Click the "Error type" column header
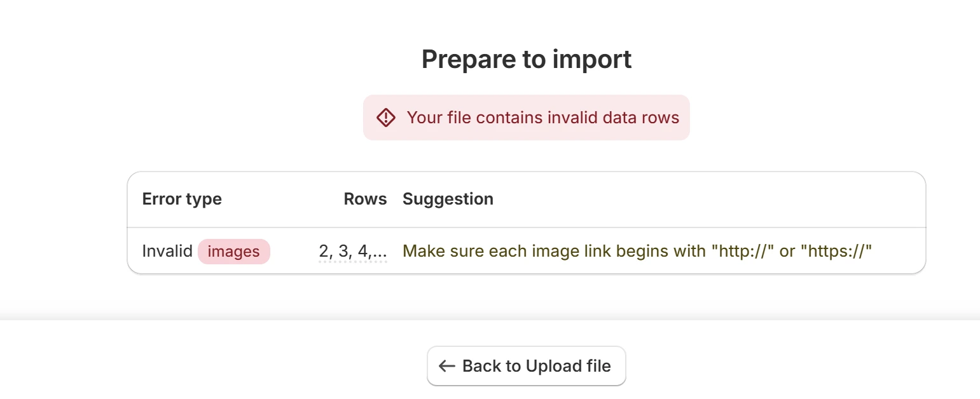 click(182, 199)
